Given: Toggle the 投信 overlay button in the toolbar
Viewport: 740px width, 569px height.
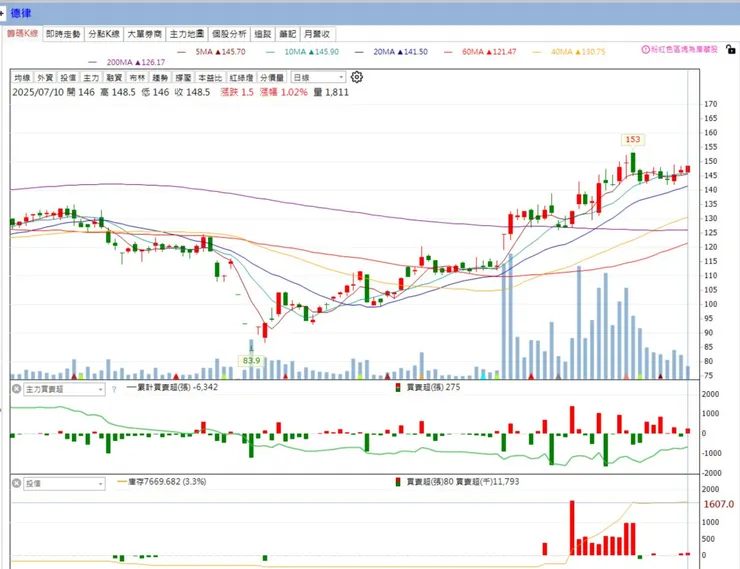Looking at the screenshot, I should (x=68, y=77).
